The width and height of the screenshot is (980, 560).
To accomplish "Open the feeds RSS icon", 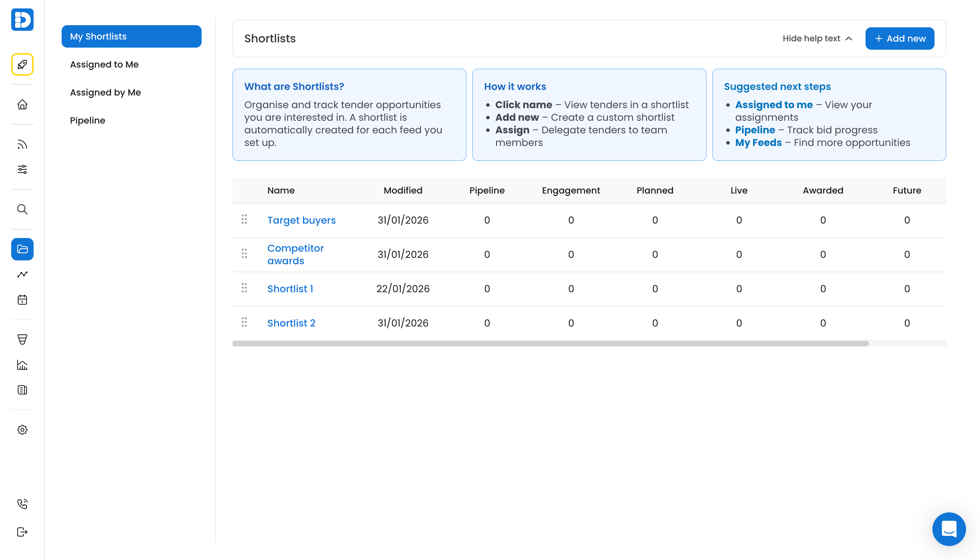I will point(22,144).
